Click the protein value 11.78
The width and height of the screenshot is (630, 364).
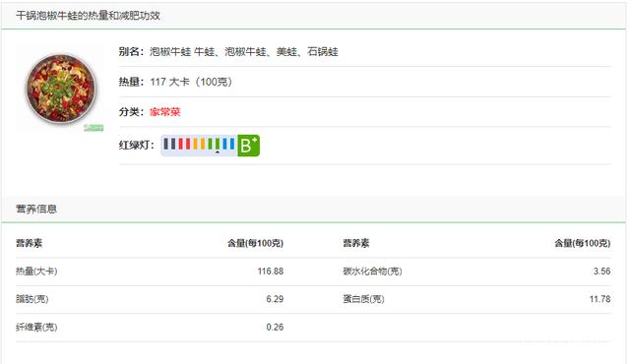coord(599,299)
